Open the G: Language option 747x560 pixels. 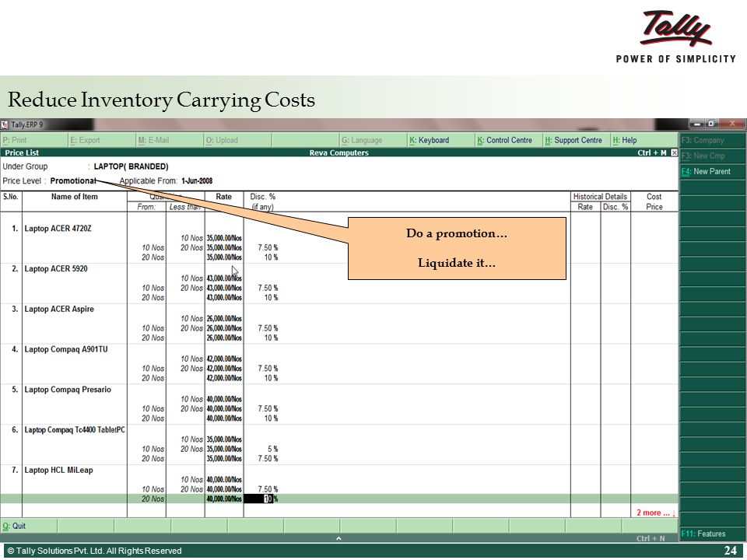[373, 140]
